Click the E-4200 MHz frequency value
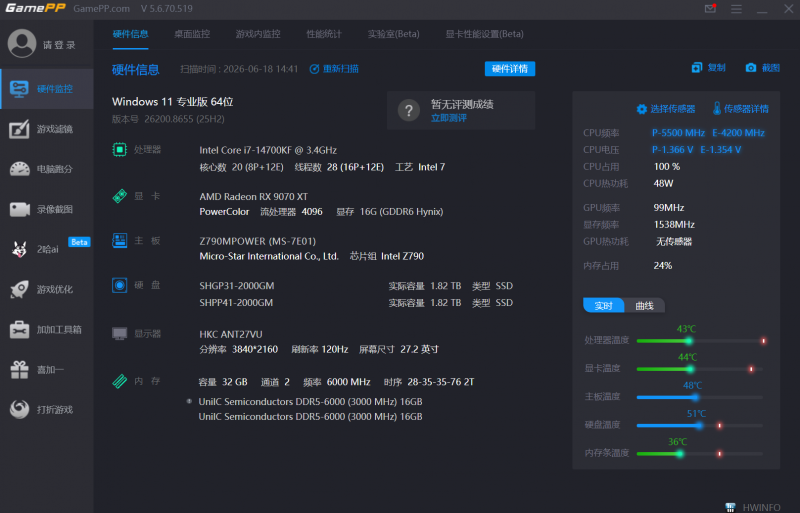The height and width of the screenshot is (513, 800). tap(738, 133)
